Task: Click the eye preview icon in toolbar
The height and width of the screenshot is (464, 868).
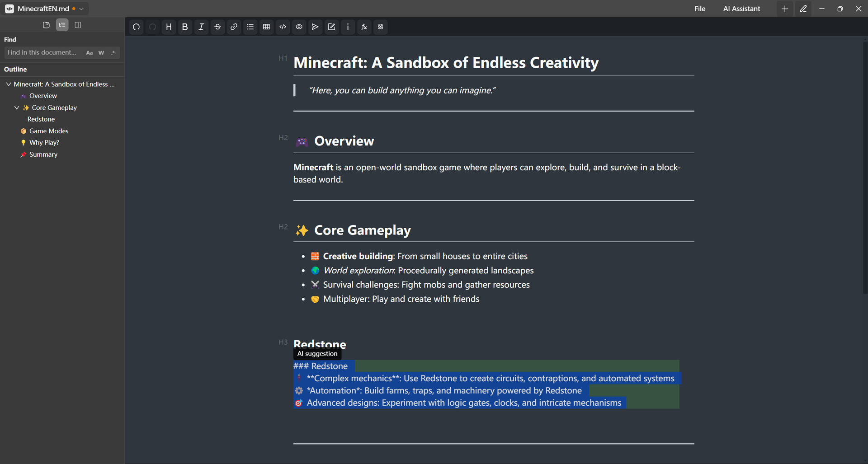Action: click(299, 27)
